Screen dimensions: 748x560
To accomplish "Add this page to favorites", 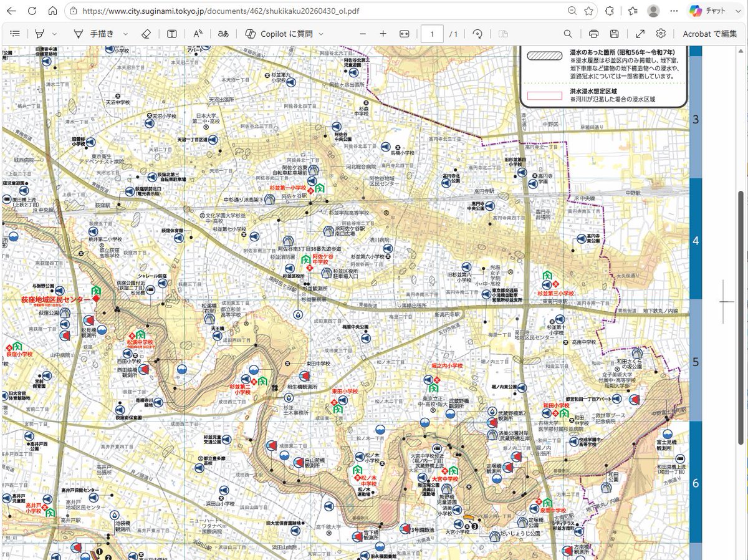I will pos(588,11).
